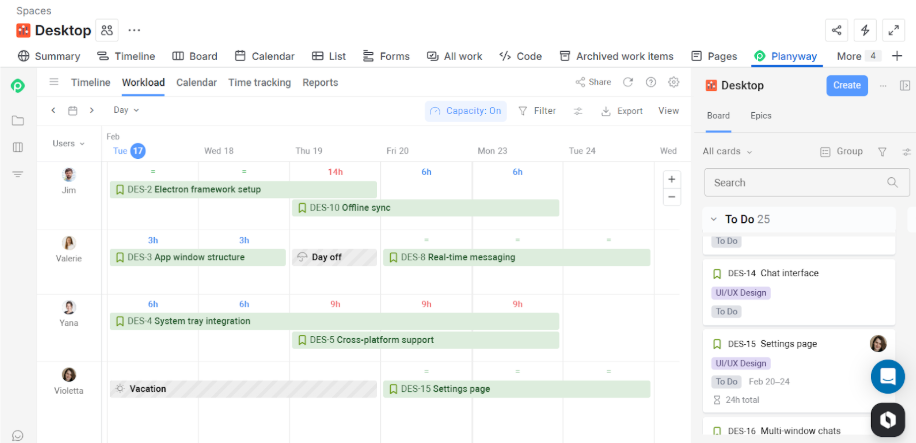Open the board columns icon in left sidebar
Screen dimensions: 916x443
[x=18, y=147]
